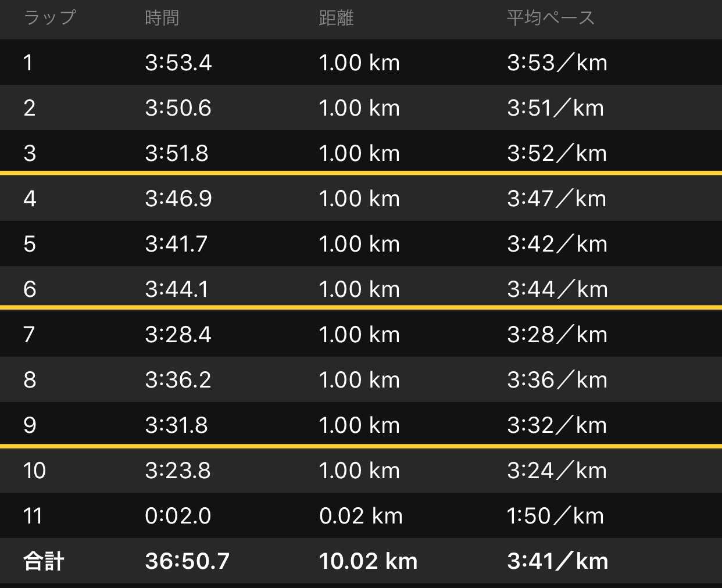This screenshot has width=722, height=588.
Task: Select total time 36:50.7
Action: click(187, 561)
